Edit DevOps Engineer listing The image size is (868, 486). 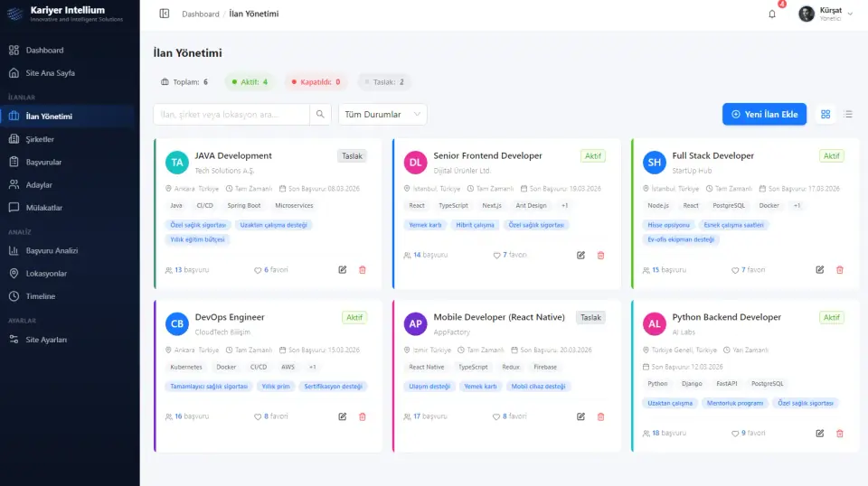click(343, 416)
